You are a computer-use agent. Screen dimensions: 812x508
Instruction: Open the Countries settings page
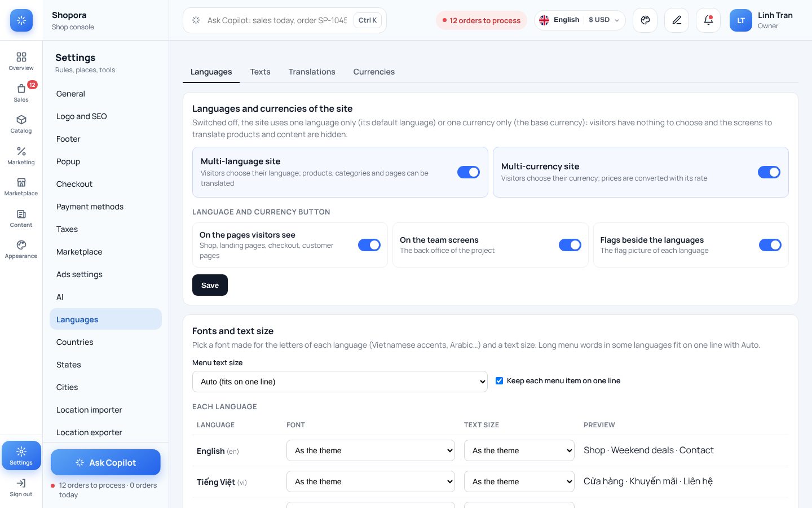(x=105, y=342)
